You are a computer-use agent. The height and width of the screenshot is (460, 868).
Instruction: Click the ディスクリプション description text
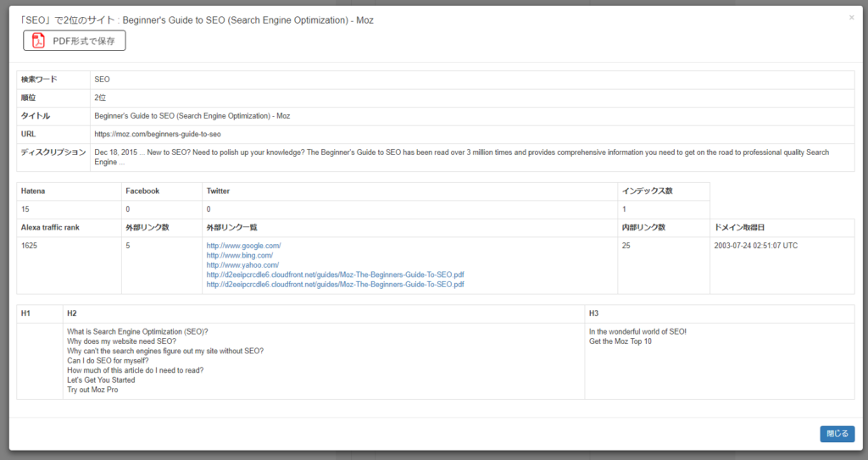[462, 157]
